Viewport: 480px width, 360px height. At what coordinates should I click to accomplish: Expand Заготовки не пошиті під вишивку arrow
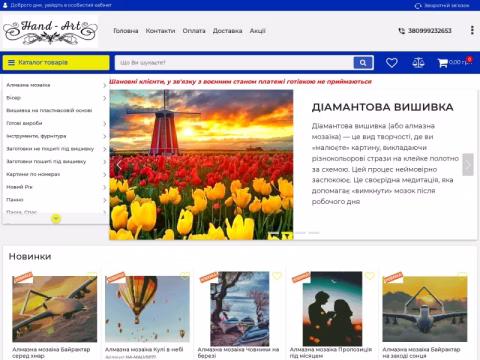pyautogui.click(x=104, y=149)
